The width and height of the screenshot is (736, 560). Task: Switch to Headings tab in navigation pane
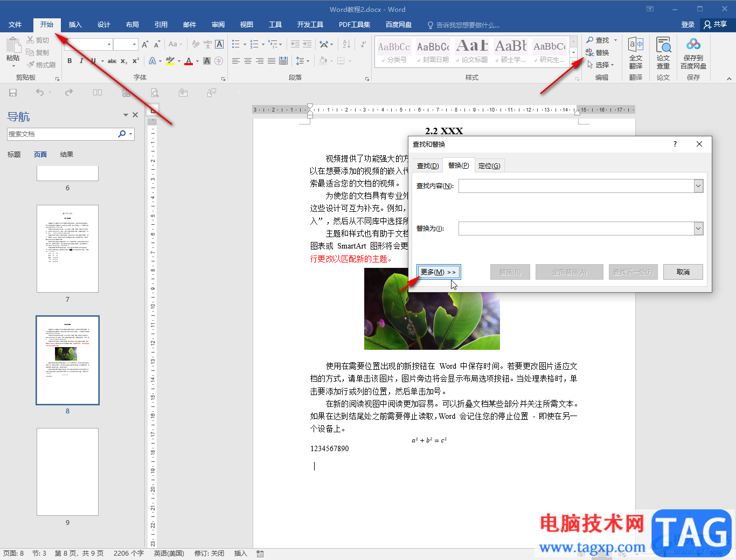14,155
